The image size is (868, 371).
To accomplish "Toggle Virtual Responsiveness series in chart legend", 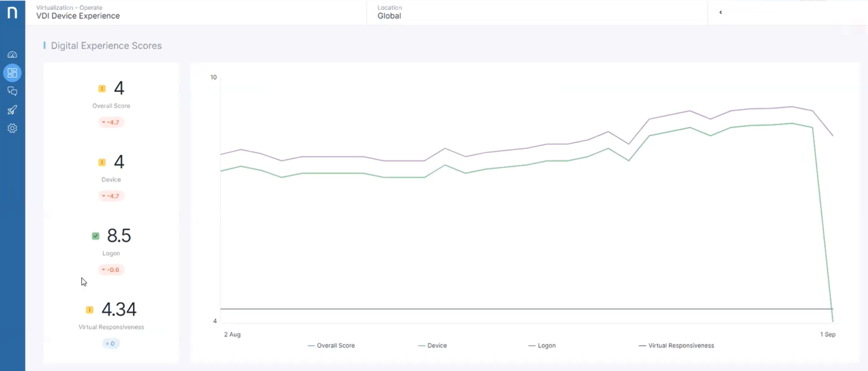I will [677, 346].
